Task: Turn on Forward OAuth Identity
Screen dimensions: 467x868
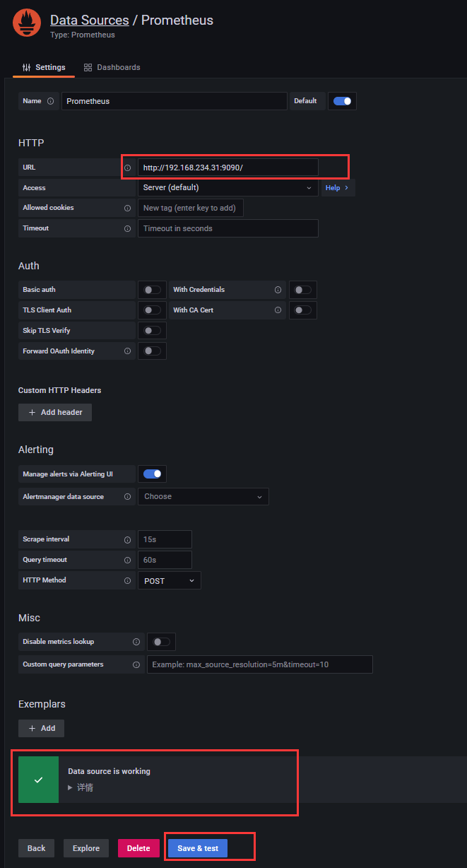Action: point(152,351)
